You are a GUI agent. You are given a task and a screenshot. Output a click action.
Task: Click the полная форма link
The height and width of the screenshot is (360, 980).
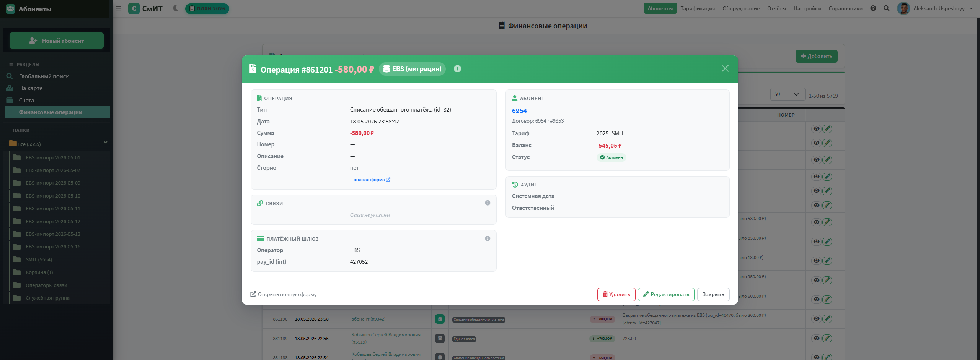coord(372,180)
